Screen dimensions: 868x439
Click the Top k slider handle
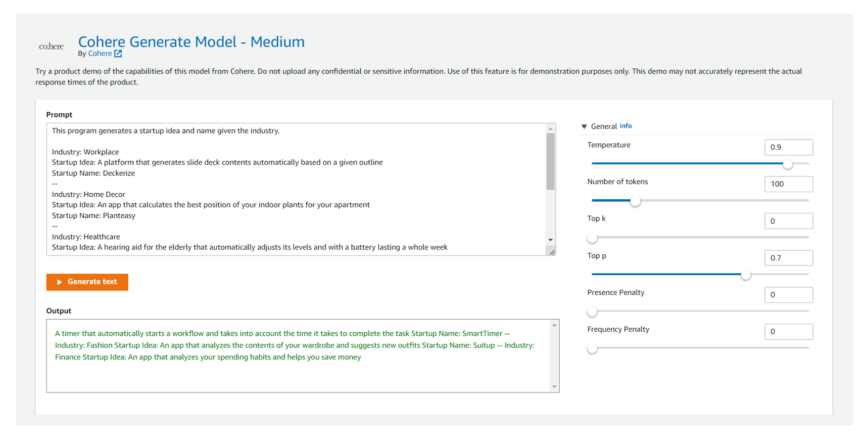click(x=592, y=238)
